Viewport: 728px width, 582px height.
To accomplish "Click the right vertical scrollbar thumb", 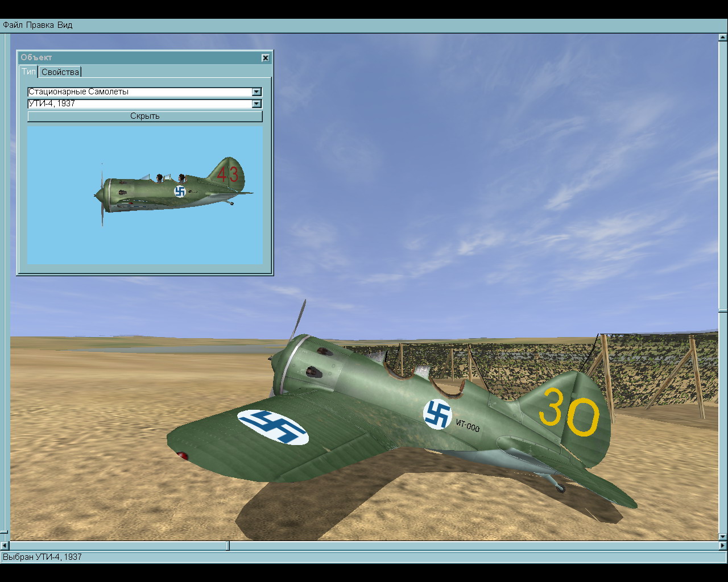I will pyautogui.click(x=723, y=311).
